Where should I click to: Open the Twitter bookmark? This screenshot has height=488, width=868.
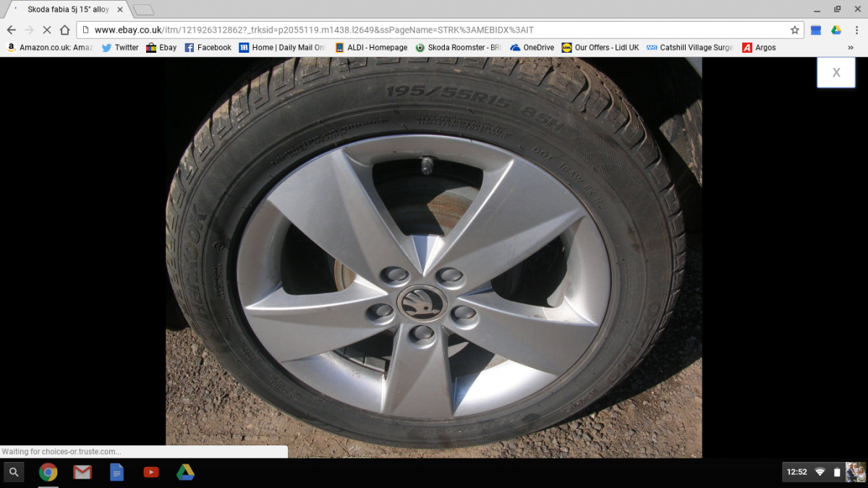(x=120, y=48)
